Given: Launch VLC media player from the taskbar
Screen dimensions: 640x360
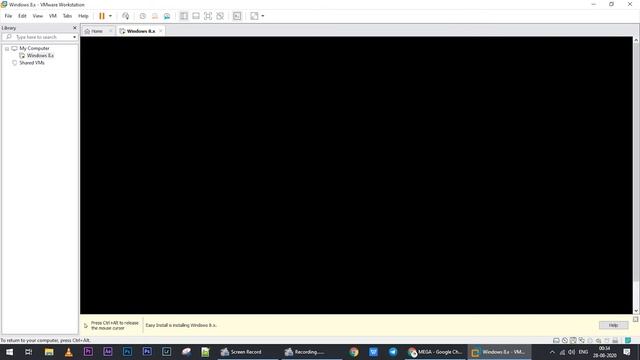Looking at the screenshot, I should click(69, 352).
